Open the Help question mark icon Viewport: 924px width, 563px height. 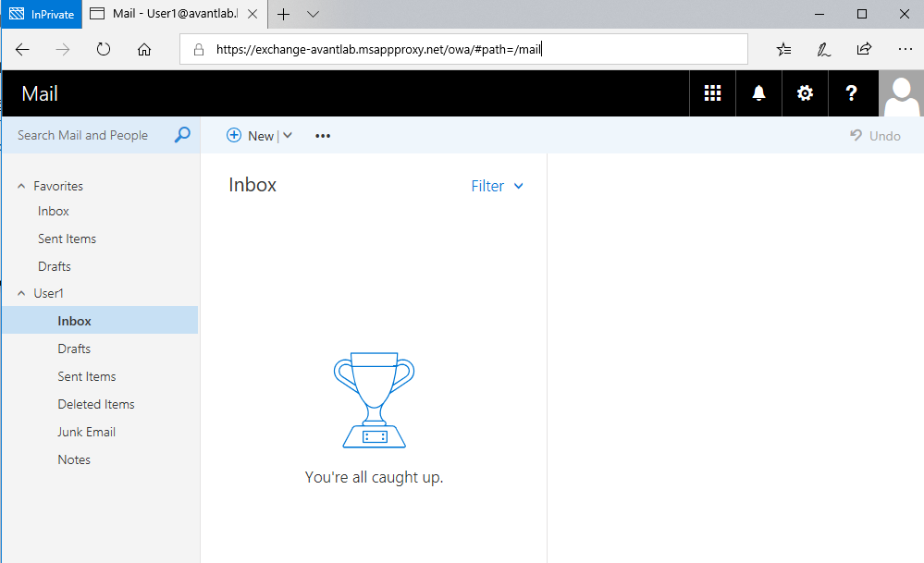852,93
